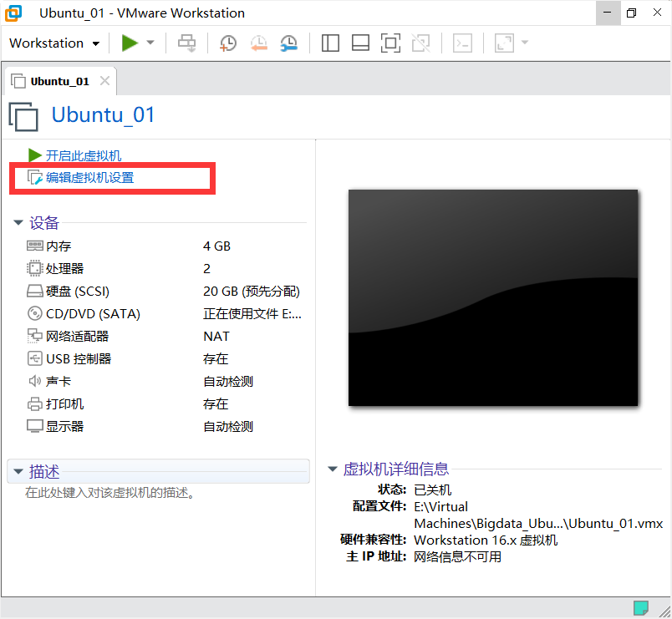Click the 显示器 monitor icon

[x=35, y=426]
